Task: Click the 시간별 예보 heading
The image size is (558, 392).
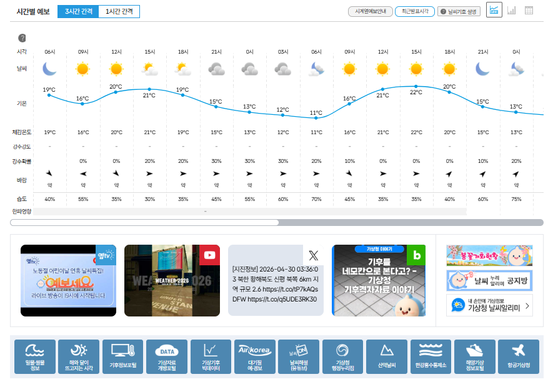Action: click(x=33, y=11)
